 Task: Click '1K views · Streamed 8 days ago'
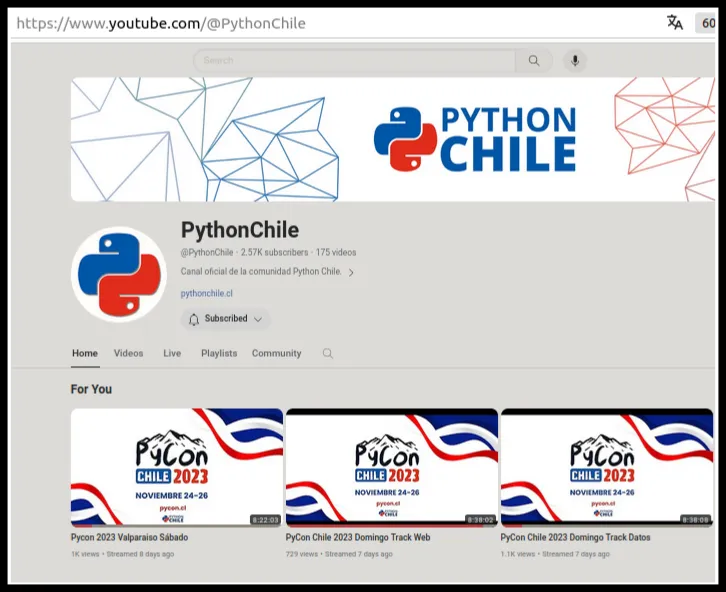123,554
